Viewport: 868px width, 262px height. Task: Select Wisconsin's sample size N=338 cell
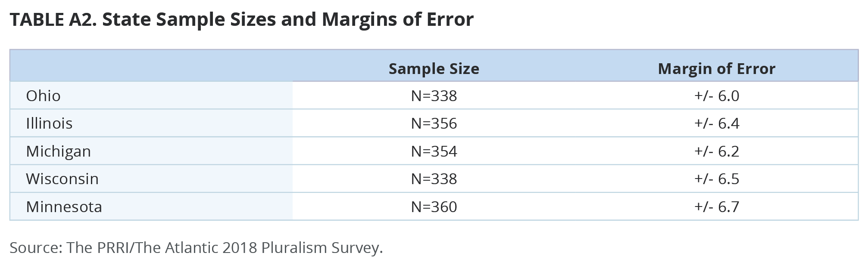434,179
